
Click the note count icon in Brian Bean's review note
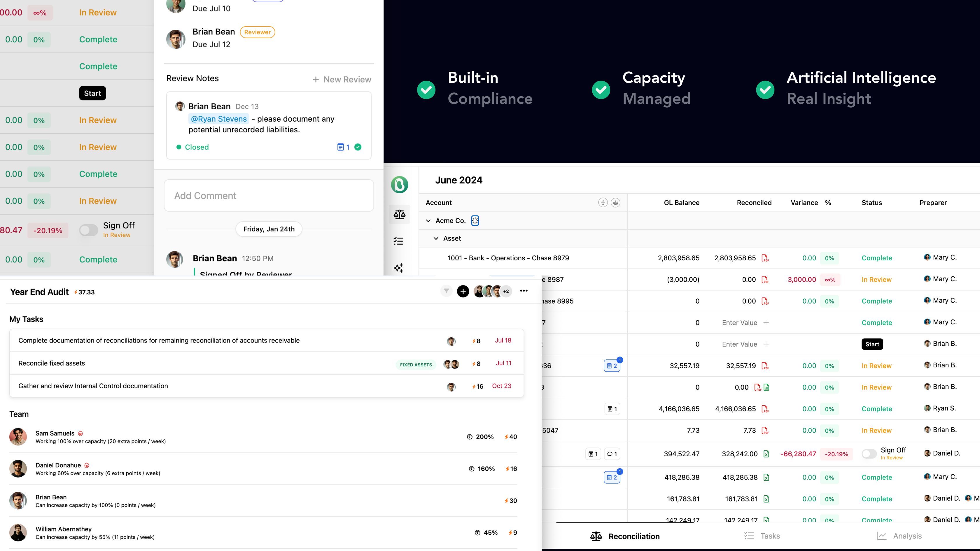[343, 147]
